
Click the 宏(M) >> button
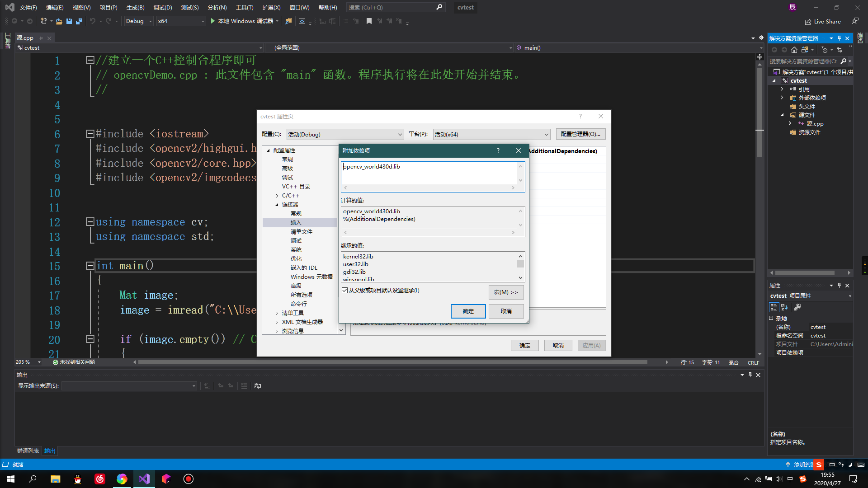point(506,292)
